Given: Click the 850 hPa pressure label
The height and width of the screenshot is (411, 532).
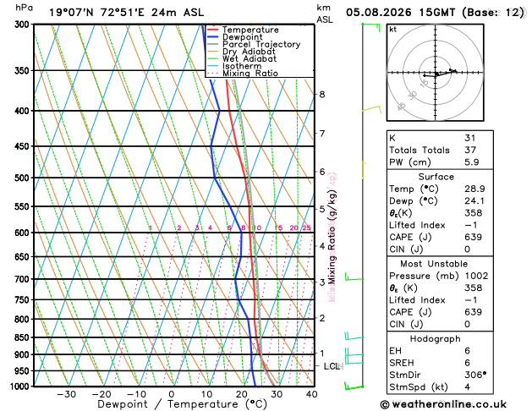Looking at the screenshot, I should click(x=24, y=337).
